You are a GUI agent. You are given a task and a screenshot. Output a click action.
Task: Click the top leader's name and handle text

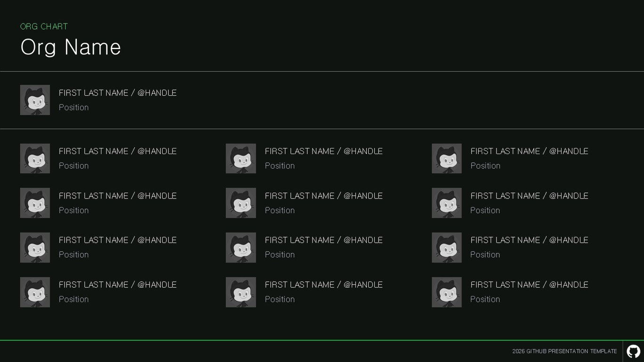coord(118,93)
